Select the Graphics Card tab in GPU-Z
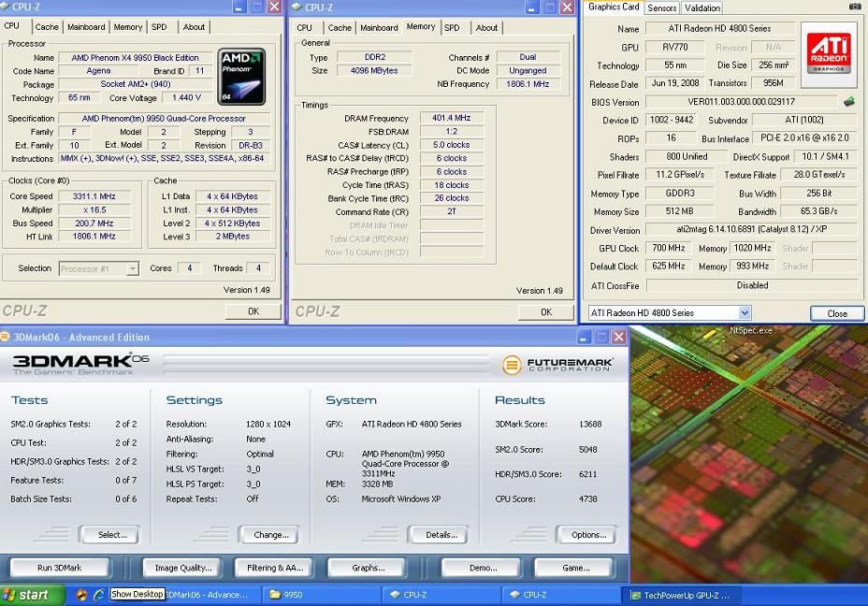This screenshot has width=868, height=606. (x=614, y=7)
